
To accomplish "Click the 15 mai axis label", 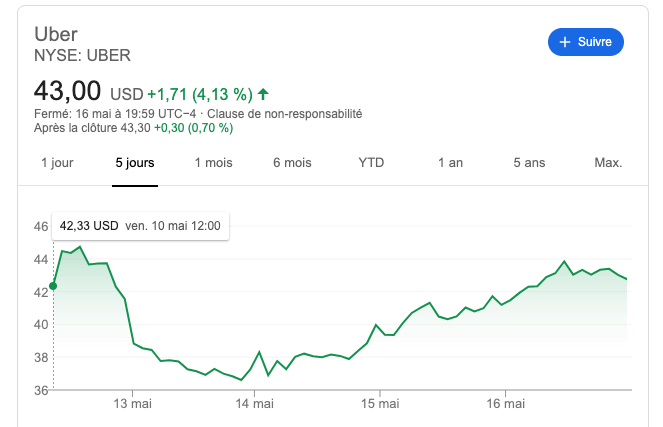I will [380, 404].
